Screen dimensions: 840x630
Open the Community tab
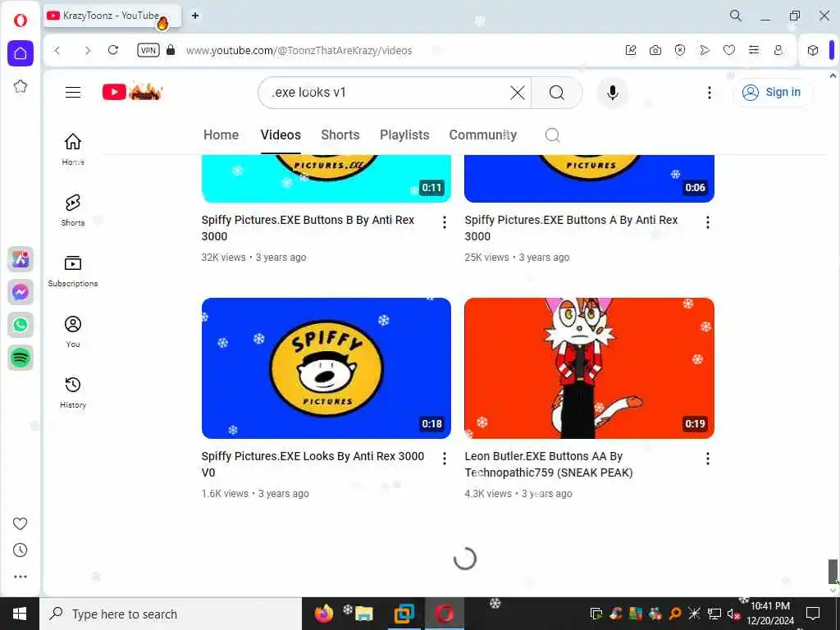(482, 135)
